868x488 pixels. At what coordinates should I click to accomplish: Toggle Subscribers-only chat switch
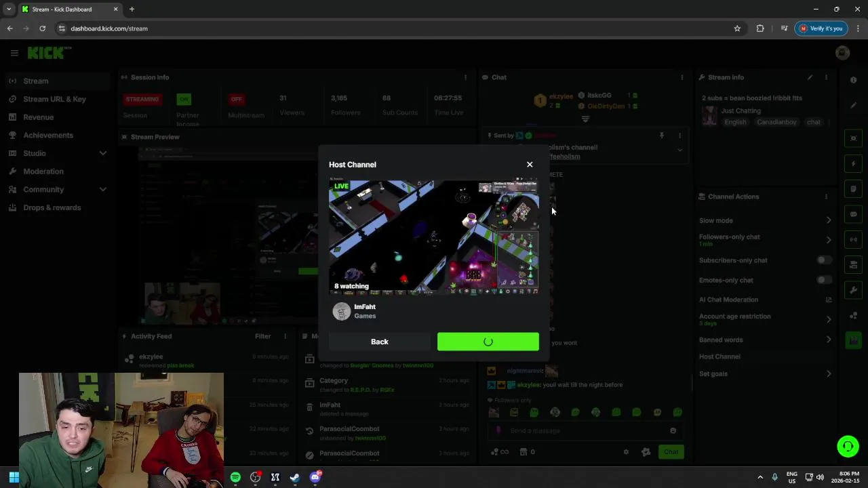[823, 260]
